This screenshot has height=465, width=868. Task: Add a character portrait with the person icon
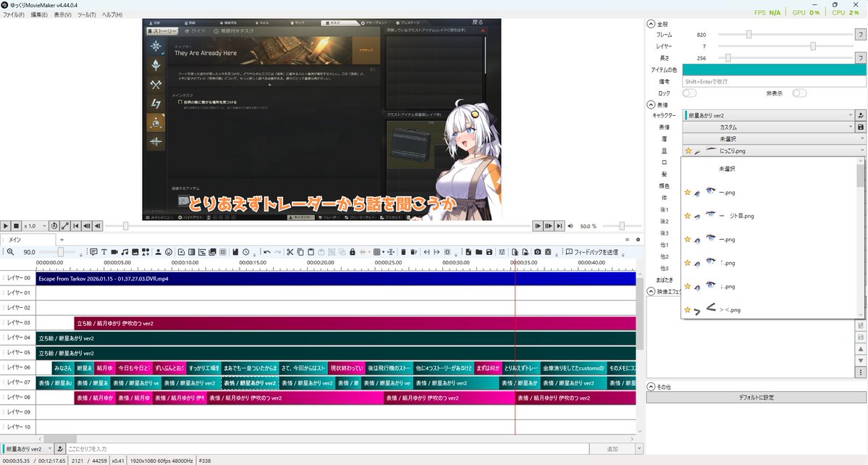click(x=159, y=252)
